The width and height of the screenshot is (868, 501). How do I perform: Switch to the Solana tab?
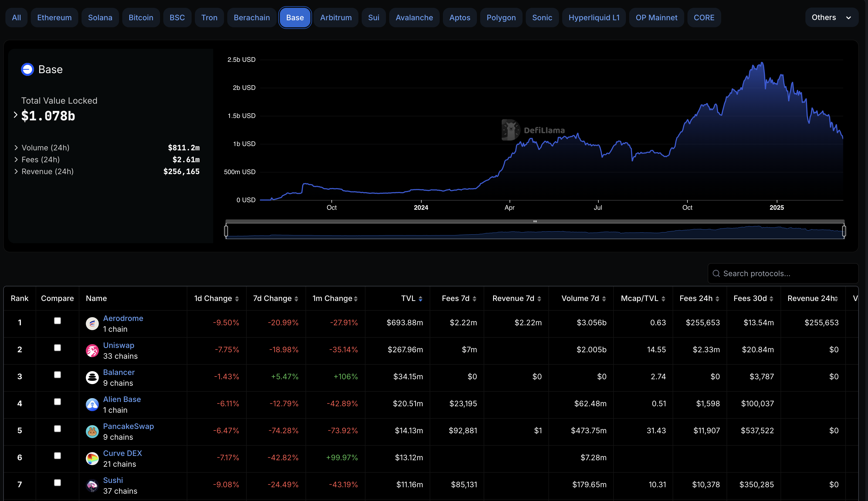(x=100, y=18)
